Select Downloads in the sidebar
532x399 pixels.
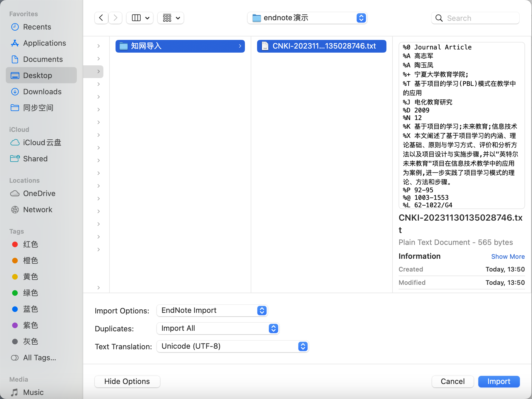click(42, 91)
